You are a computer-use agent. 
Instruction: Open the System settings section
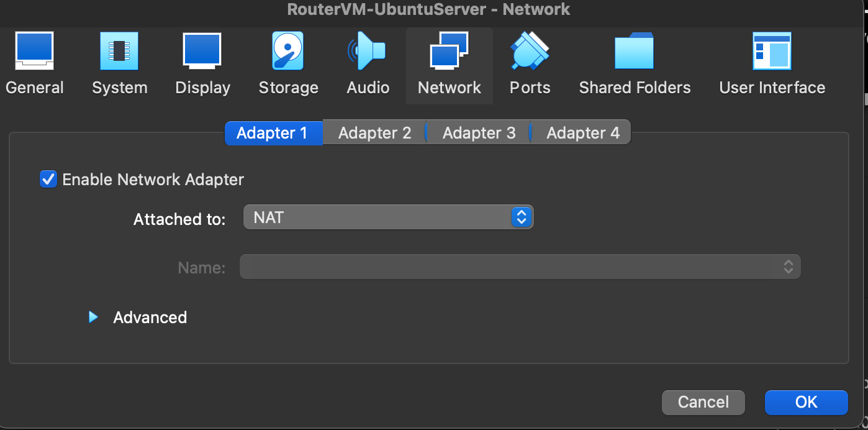[119, 65]
